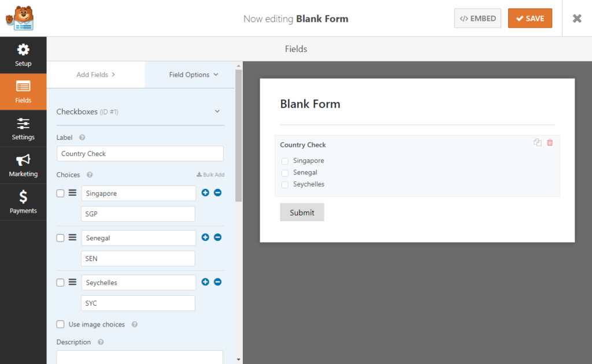Enable the Use image choices option
592x364 pixels.
[60, 324]
